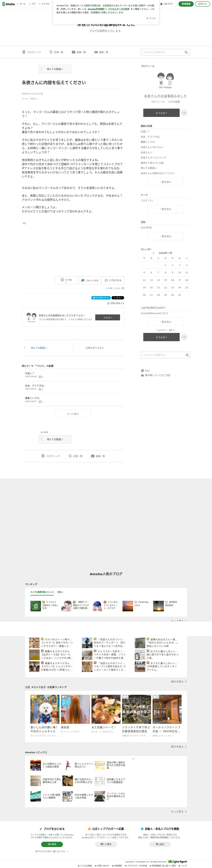Open ブログトップ in the bottom blog navigation

51,456
